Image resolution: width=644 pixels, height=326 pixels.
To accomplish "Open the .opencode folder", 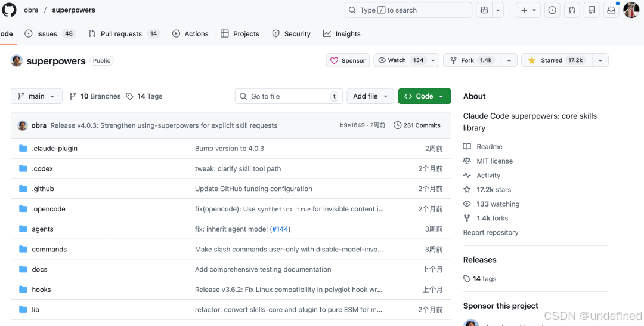I will (x=48, y=209).
